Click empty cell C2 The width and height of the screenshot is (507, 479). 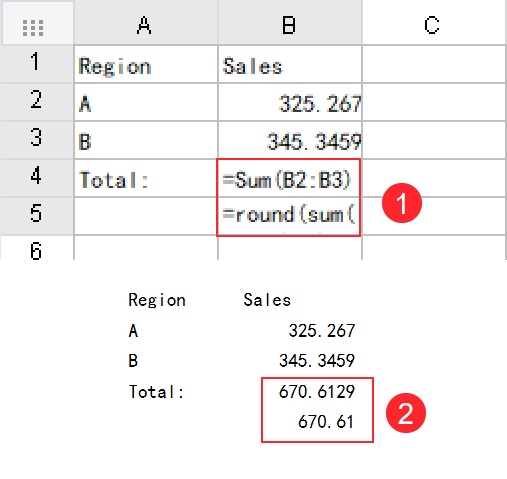[x=434, y=102]
